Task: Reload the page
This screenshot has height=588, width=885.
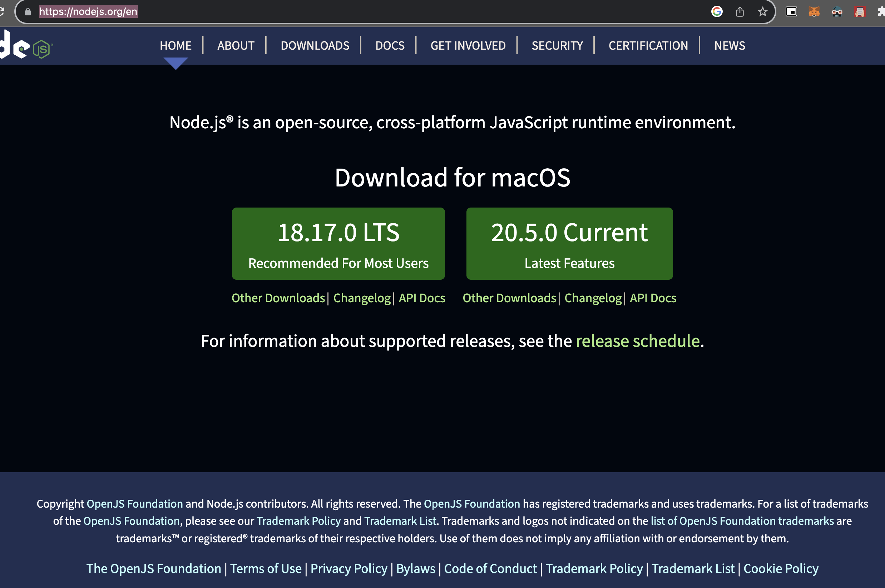Action: 2,12
